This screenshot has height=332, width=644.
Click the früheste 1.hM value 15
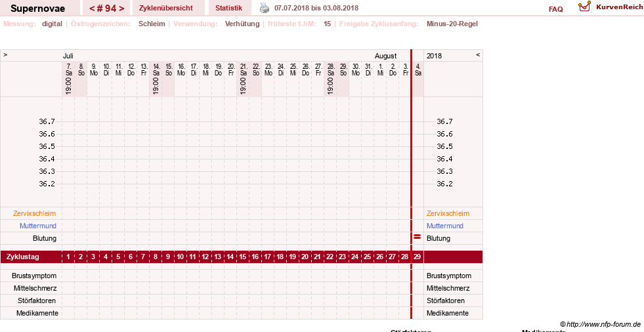pyautogui.click(x=327, y=24)
